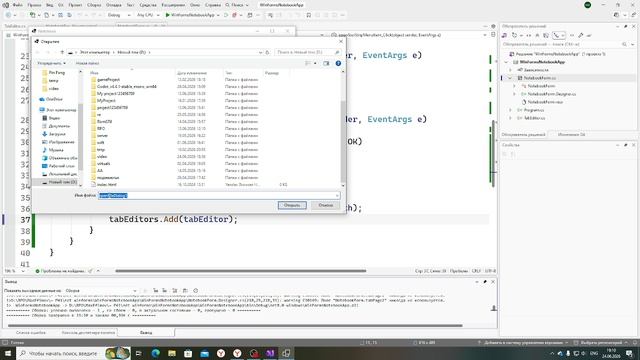
Task: Click the solution home icon in Solution Explorer
Action: [504, 36]
